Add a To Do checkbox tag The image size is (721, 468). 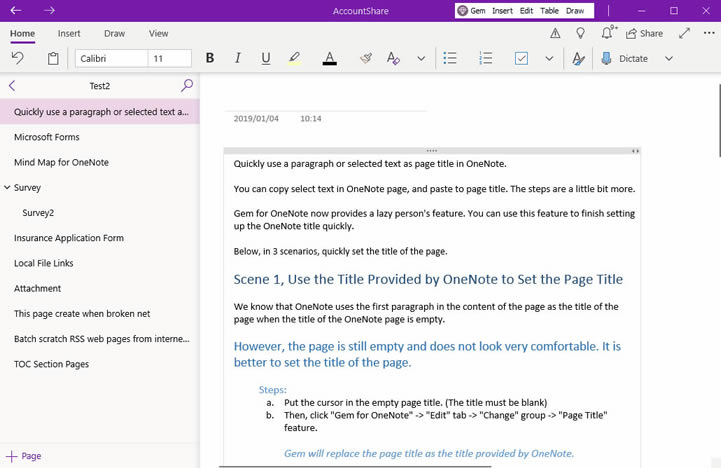521,59
